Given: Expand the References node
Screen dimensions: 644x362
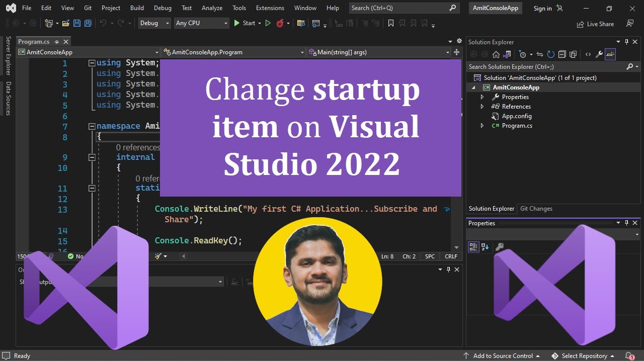Looking at the screenshot, I should point(482,107).
